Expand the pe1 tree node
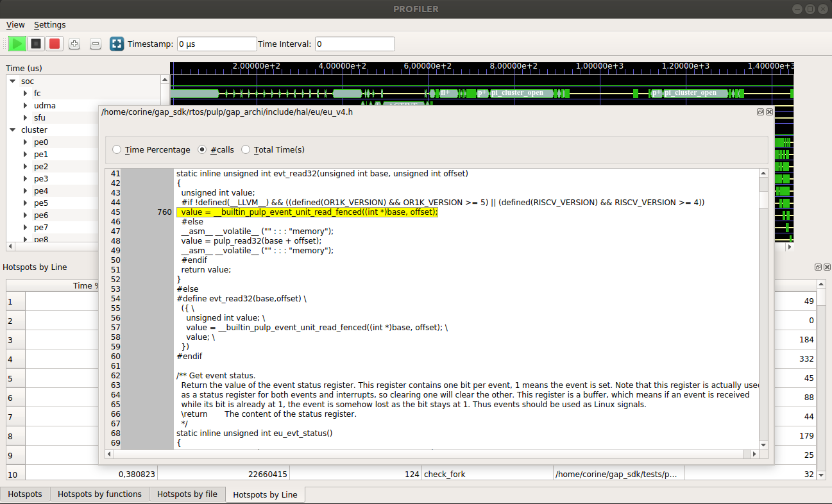The image size is (832, 504). click(25, 155)
